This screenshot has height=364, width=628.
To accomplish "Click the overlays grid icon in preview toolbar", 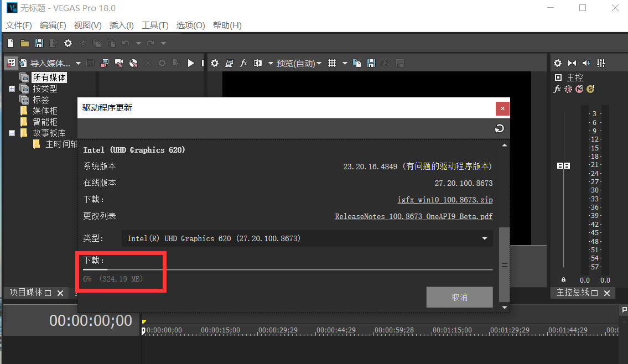I will 332,63.
